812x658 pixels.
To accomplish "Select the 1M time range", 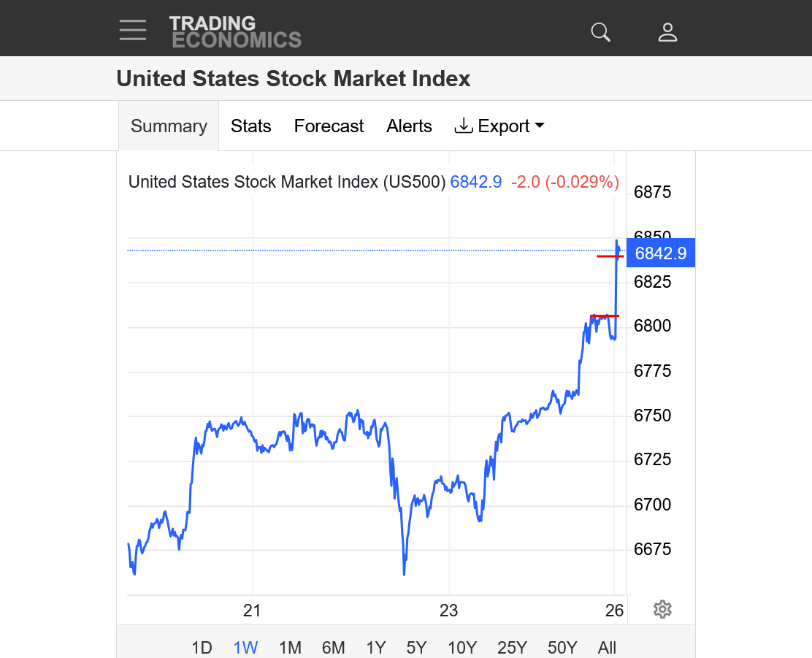I will 290,647.
